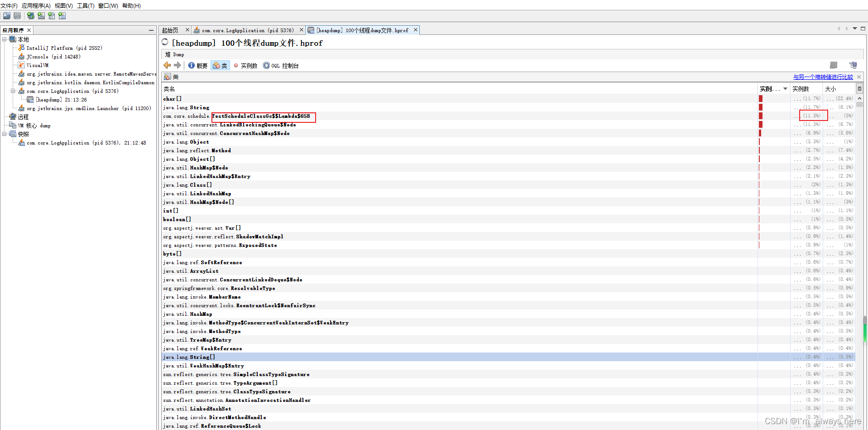
Task: Click the Add Application Snapshot toolbar icon
Action: pos(62,16)
